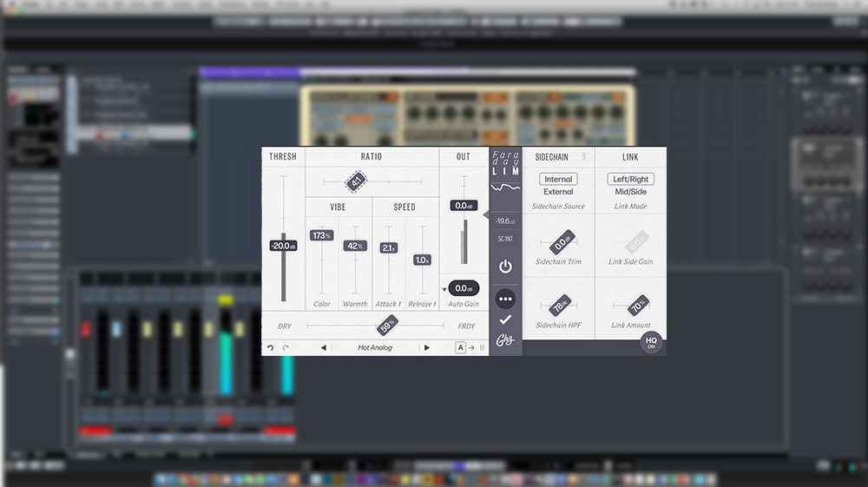
Task: Click the dry/wet mix 59% handle
Action: click(x=387, y=326)
